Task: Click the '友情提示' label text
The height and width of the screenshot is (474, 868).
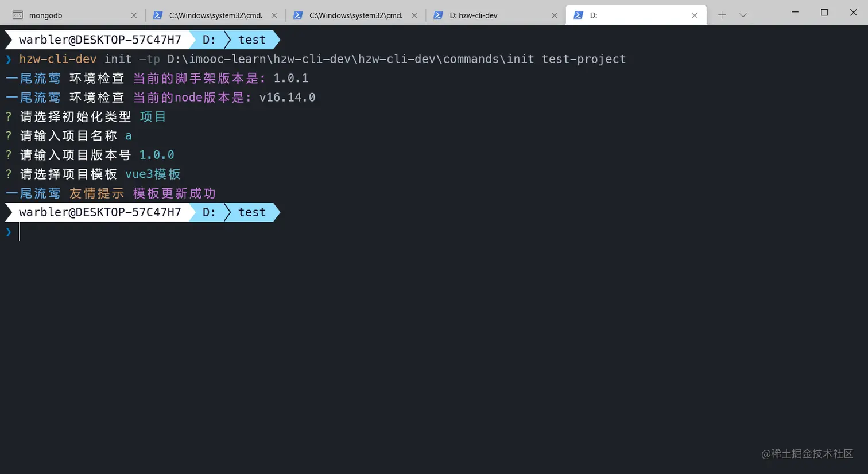Action: coord(96,193)
